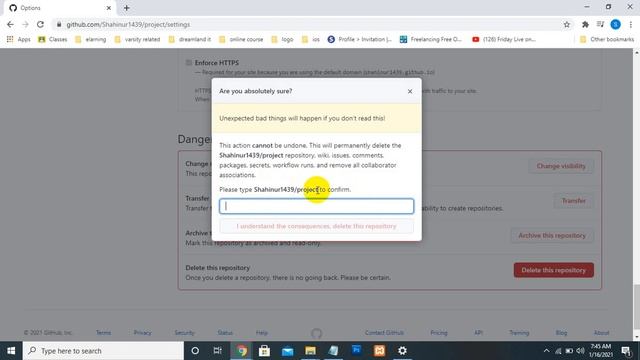Screen dimensions: 640x360
Task: Open the ios bookmark folder
Action: [311, 39]
